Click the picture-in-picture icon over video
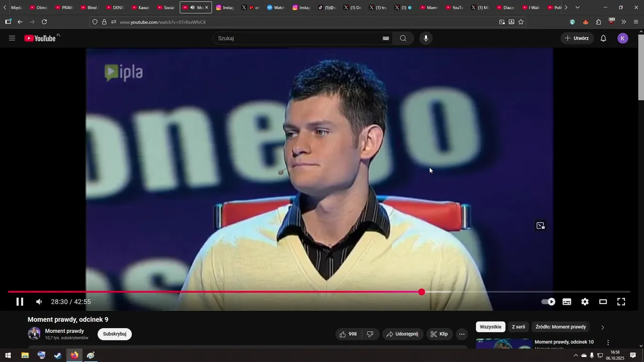The image size is (644, 362). point(540,226)
